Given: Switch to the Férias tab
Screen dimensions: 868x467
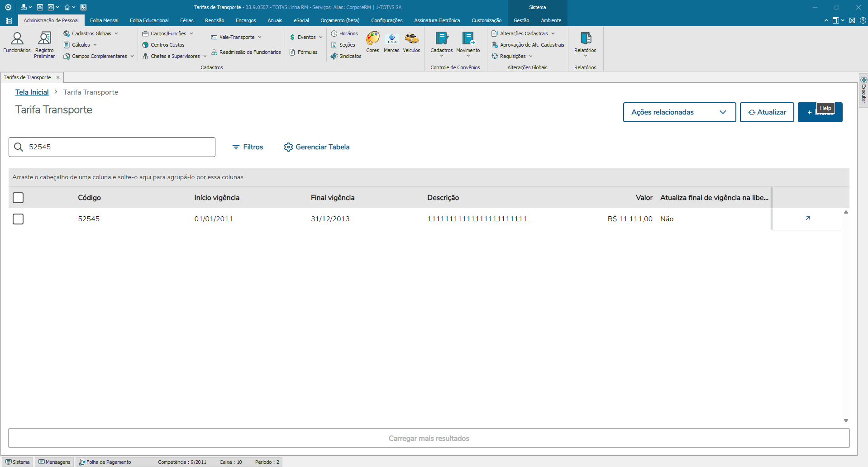Looking at the screenshot, I should tap(186, 20).
